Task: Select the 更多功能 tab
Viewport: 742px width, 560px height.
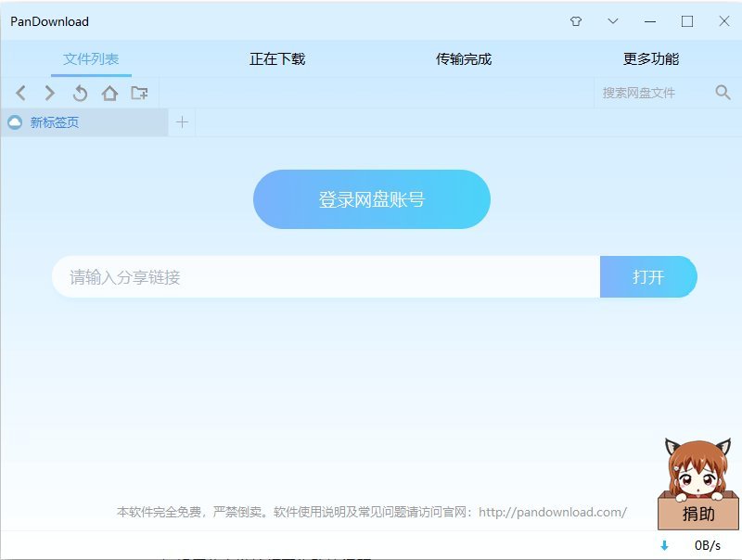Action: tap(651, 59)
